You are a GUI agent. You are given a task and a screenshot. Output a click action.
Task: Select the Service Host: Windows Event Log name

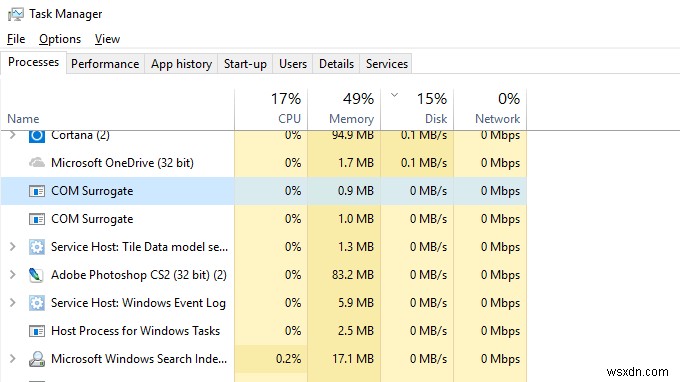click(138, 303)
